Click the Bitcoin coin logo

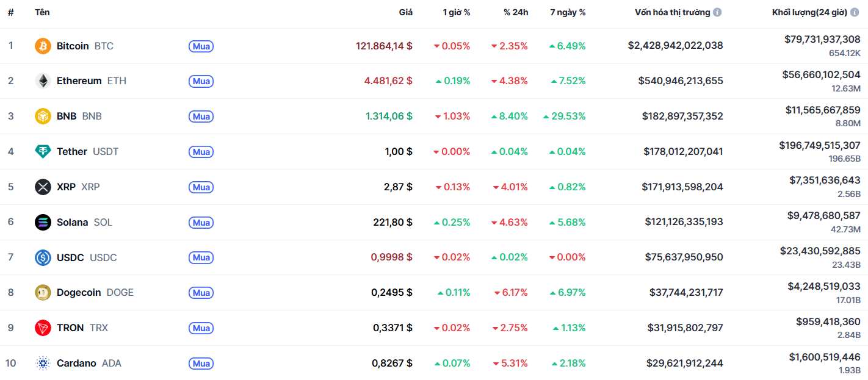43,46
